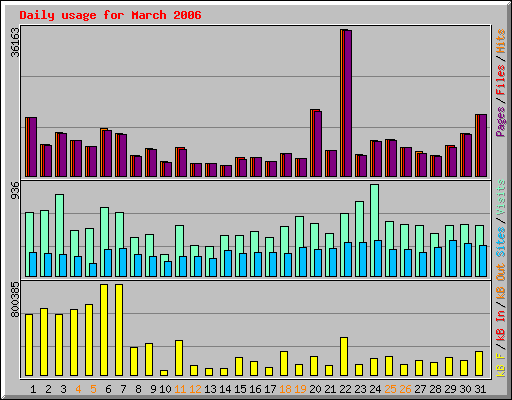Image resolution: width=512 pixels, height=400 pixels.
Task: Click orange weekend day label 4
Action: click(78, 389)
